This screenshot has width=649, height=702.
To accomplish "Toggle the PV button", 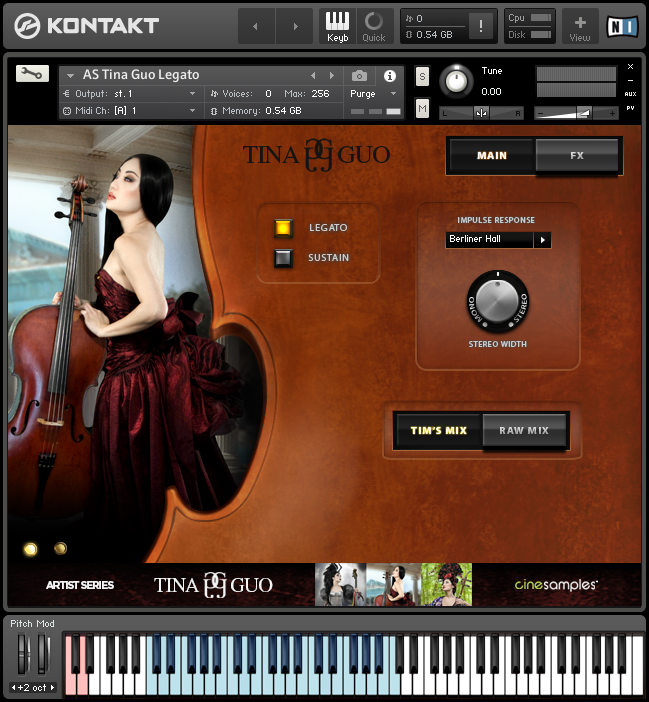I will click(630, 108).
